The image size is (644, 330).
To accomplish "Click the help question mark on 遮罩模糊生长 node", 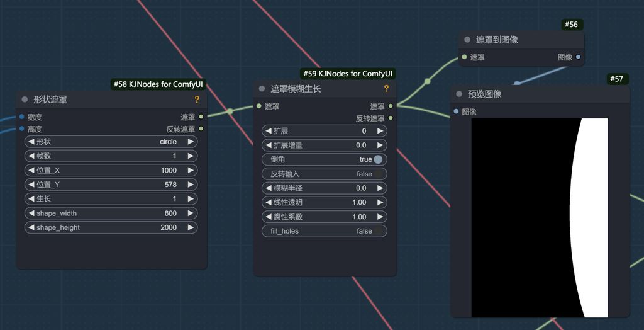I will coord(386,89).
